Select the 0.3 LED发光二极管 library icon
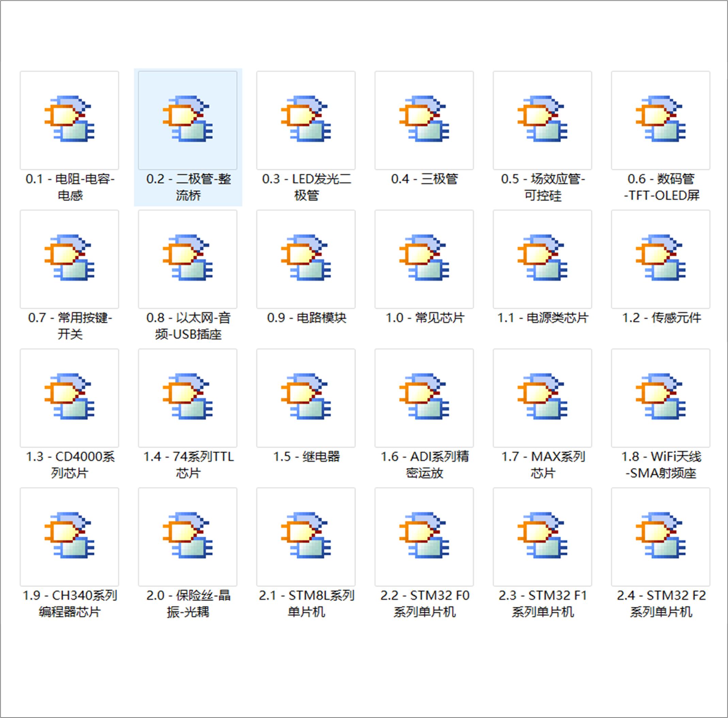 [x=306, y=120]
